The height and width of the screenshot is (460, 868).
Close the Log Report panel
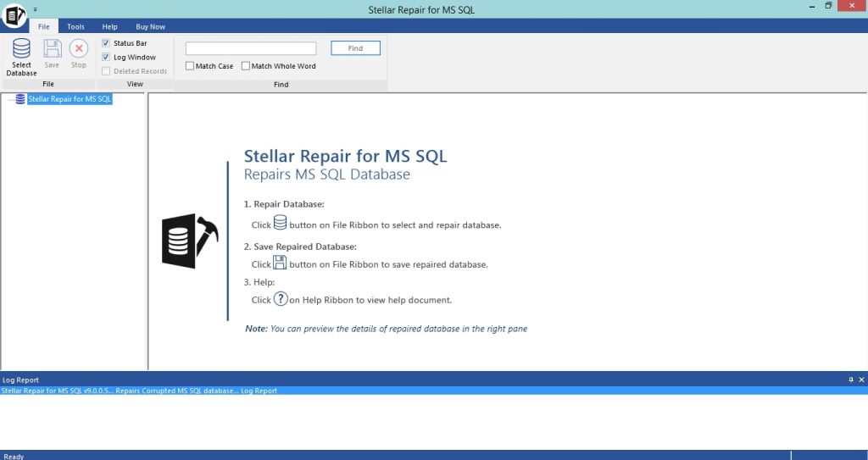pos(861,380)
